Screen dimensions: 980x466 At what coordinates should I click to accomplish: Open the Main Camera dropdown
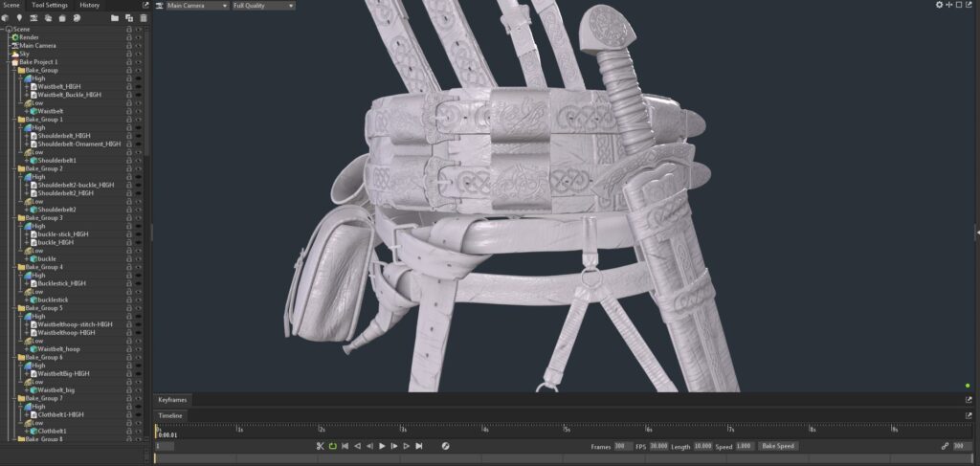pos(197,5)
